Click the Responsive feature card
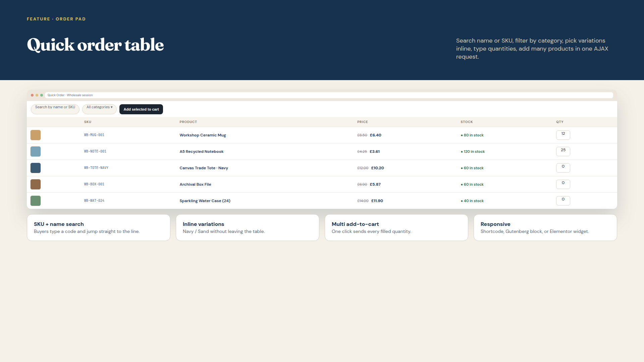 [545, 228]
